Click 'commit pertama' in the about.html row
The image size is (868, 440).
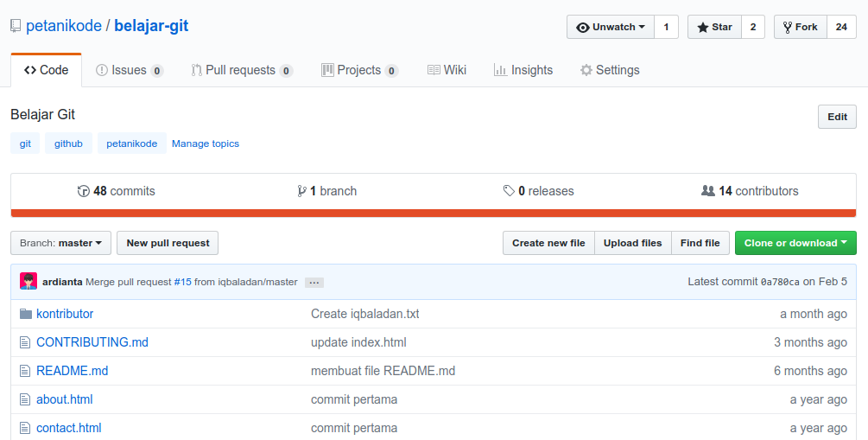click(x=354, y=399)
